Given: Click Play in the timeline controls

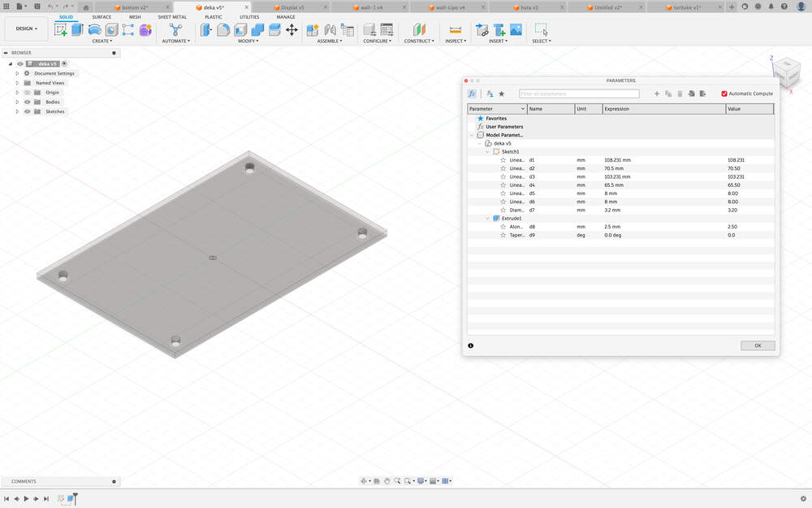Looking at the screenshot, I should point(26,499).
